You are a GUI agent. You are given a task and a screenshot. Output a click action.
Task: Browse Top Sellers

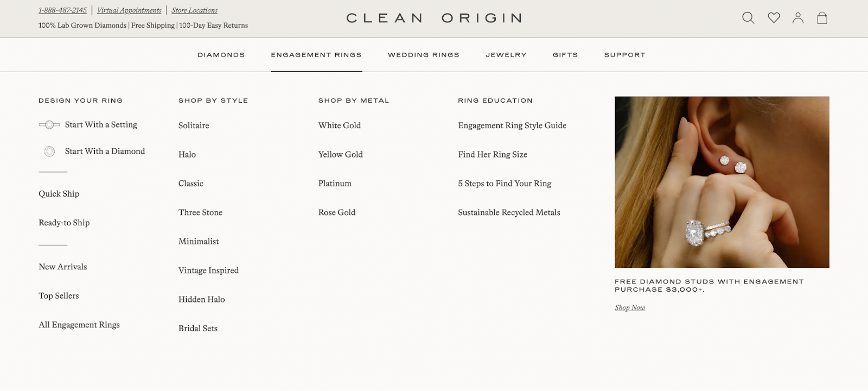[x=59, y=296]
